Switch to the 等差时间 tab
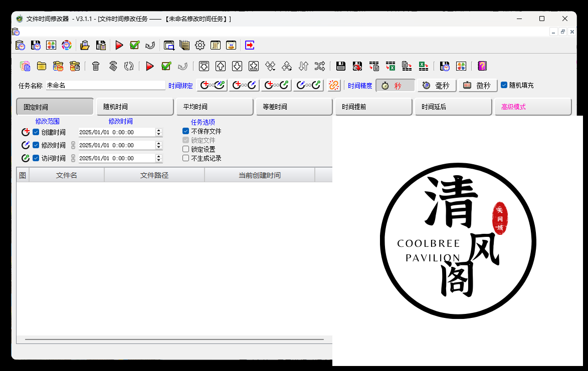588x371 pixels. tap(294, 107)
